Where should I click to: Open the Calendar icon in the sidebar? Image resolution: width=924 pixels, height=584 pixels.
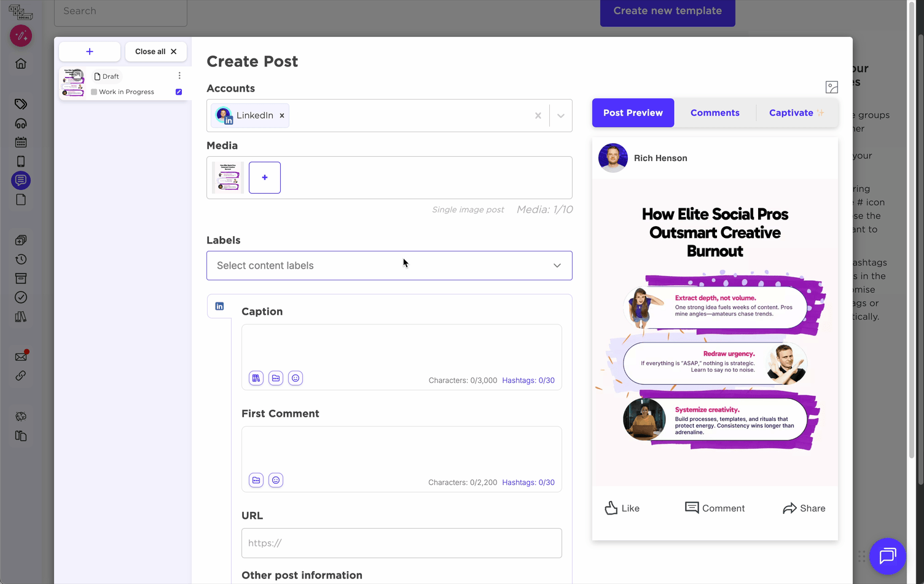21,142
